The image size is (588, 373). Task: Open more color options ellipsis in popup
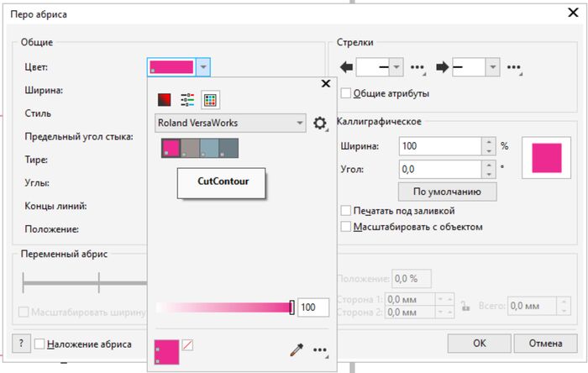click(320, 350)
